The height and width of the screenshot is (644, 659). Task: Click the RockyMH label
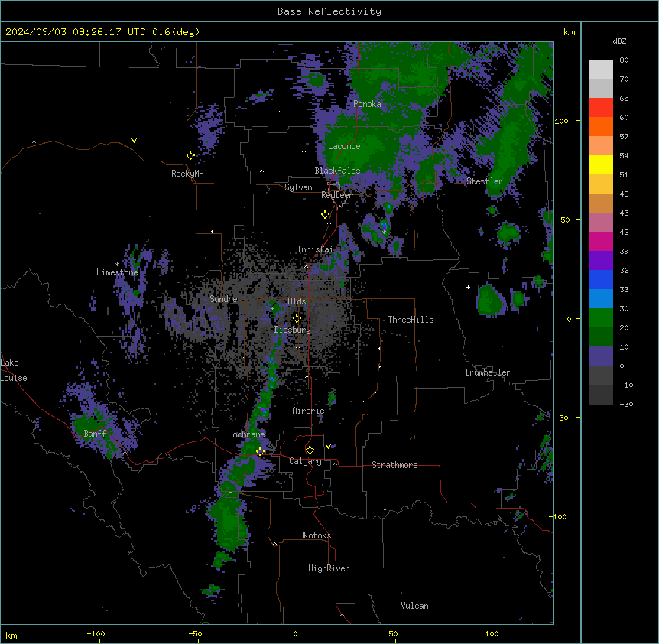187,174
